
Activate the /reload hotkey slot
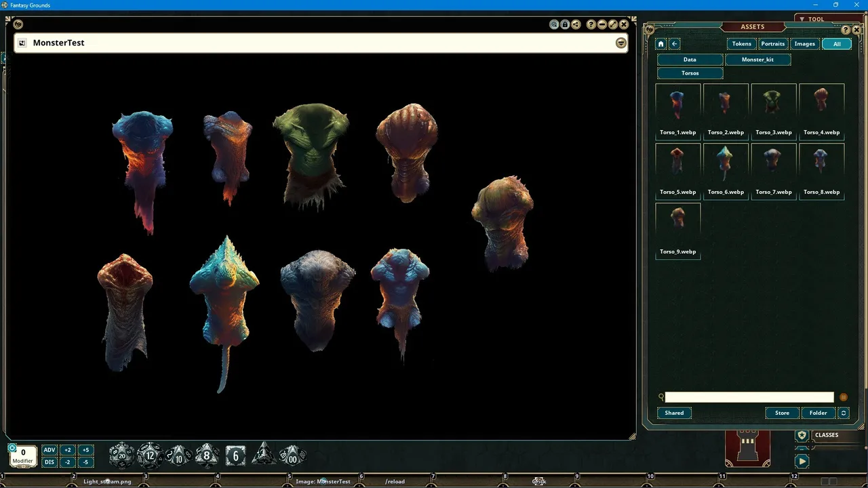point(395,481)
